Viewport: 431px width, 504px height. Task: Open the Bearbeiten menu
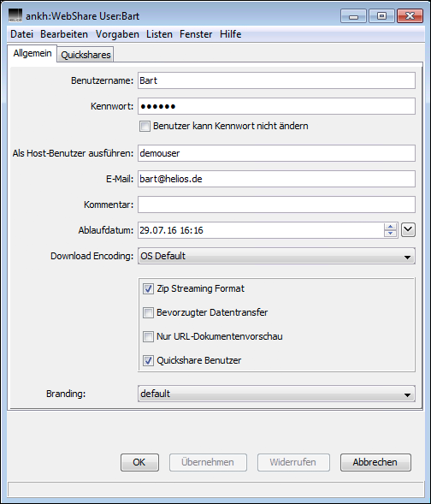coord(64,34)
